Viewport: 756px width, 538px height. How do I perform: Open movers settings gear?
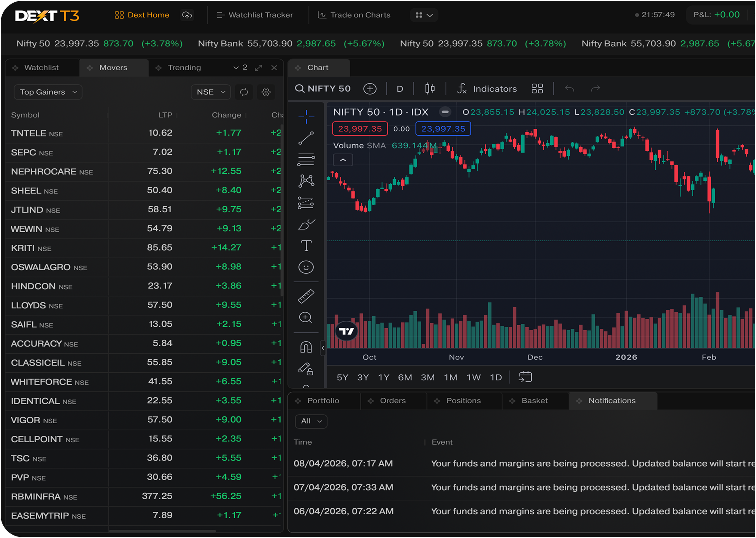(266, 92)
